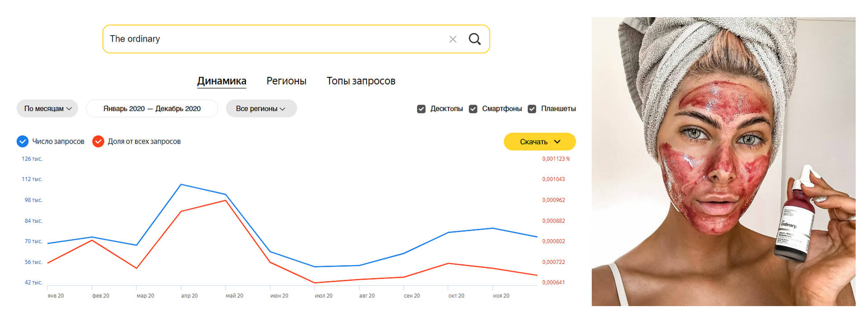Screen dimensions: 868x326
Task: Switch to the Динамика tab
Action: click(222, 81)
